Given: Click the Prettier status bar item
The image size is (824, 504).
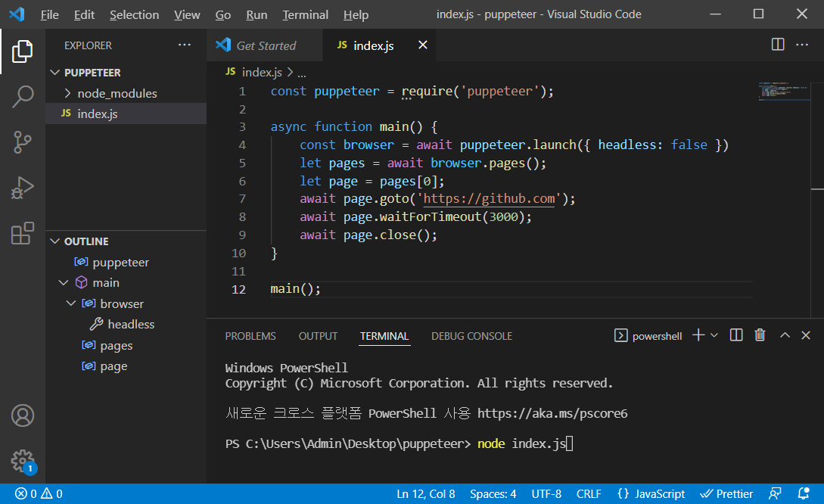Looking at the screenshot, I should (x=727, y=493).
